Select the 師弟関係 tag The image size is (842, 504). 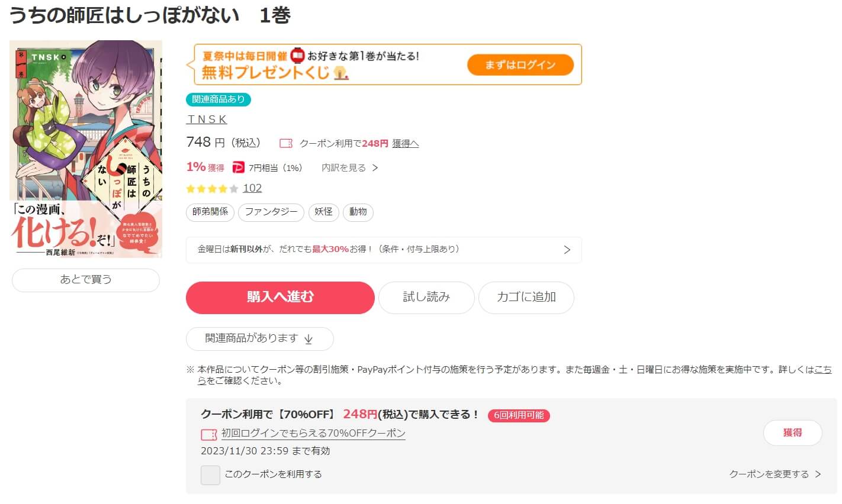click(x=210, y=212)
